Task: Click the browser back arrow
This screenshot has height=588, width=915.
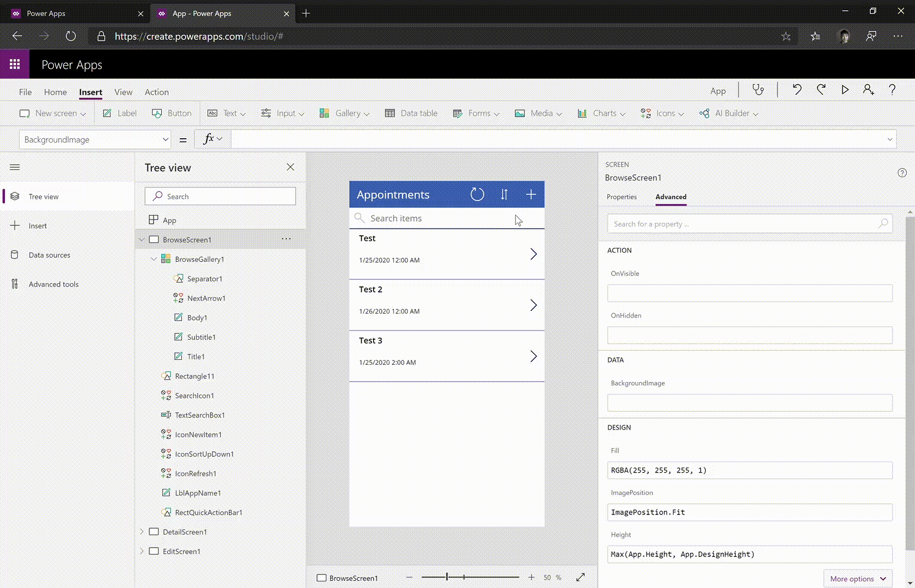Action: tap(17, 36)
